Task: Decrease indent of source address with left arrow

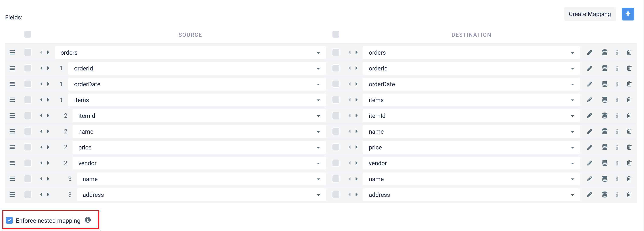Action: 41,195
